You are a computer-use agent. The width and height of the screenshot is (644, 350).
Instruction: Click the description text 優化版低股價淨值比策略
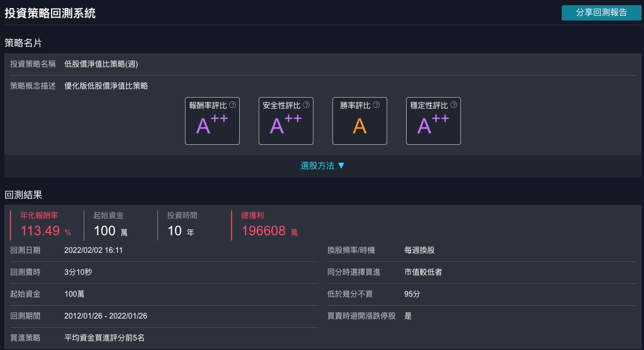[x=106, y=86]
